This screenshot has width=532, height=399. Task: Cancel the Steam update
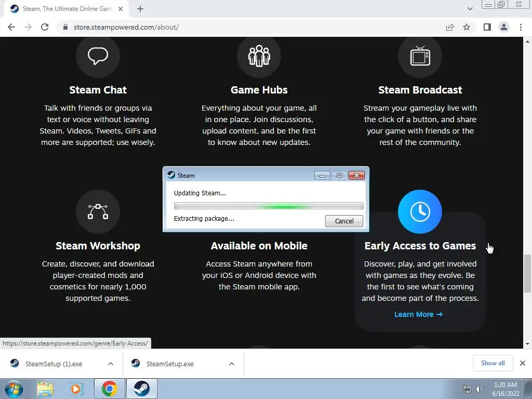tap(344, 221)
